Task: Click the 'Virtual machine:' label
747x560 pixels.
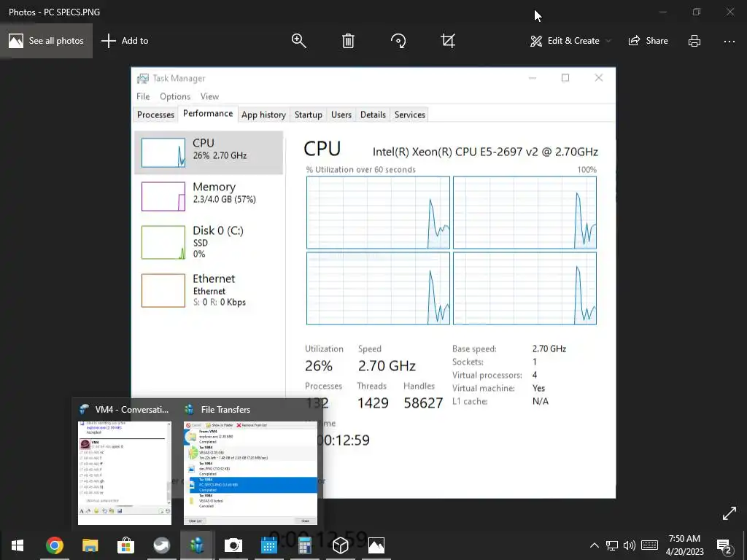Action: point(484,388)
